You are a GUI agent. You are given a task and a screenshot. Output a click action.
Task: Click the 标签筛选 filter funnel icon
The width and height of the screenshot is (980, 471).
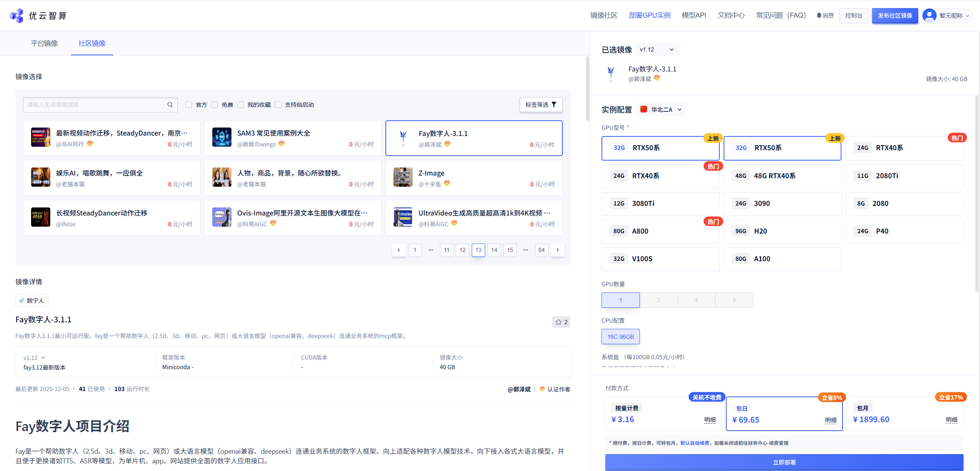coord(554,104)
